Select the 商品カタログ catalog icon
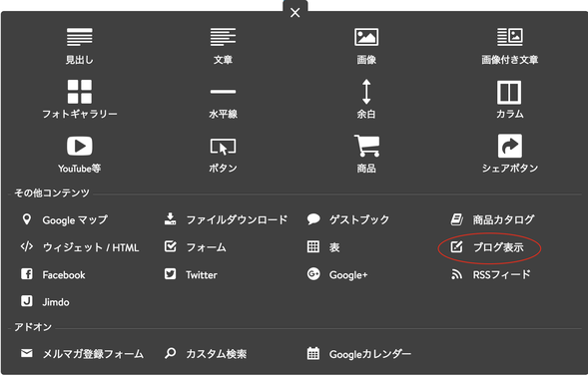588x376 pixels. (x=456, y=219)
